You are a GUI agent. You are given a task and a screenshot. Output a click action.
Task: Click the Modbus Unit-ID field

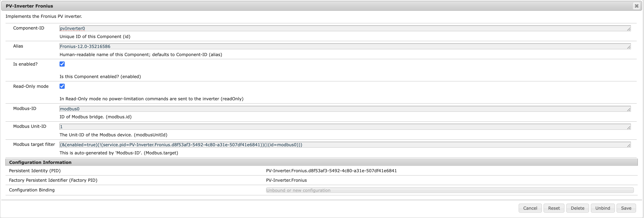click(345, 127)
